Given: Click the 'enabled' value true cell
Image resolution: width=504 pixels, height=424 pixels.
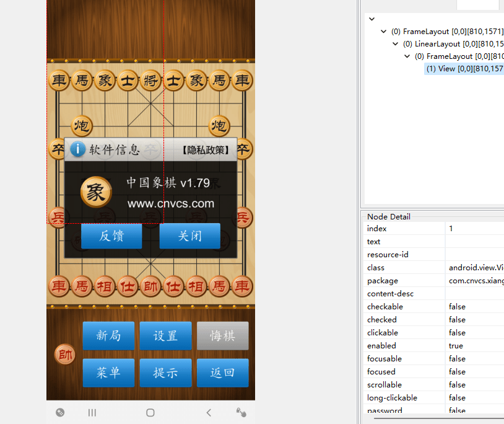Looking at the screenshot, I should 456,346.
